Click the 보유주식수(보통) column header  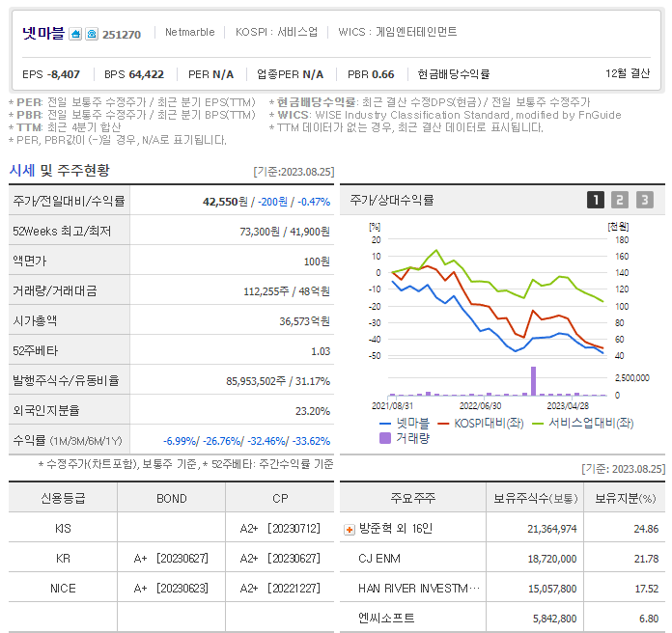click(535, 498)
